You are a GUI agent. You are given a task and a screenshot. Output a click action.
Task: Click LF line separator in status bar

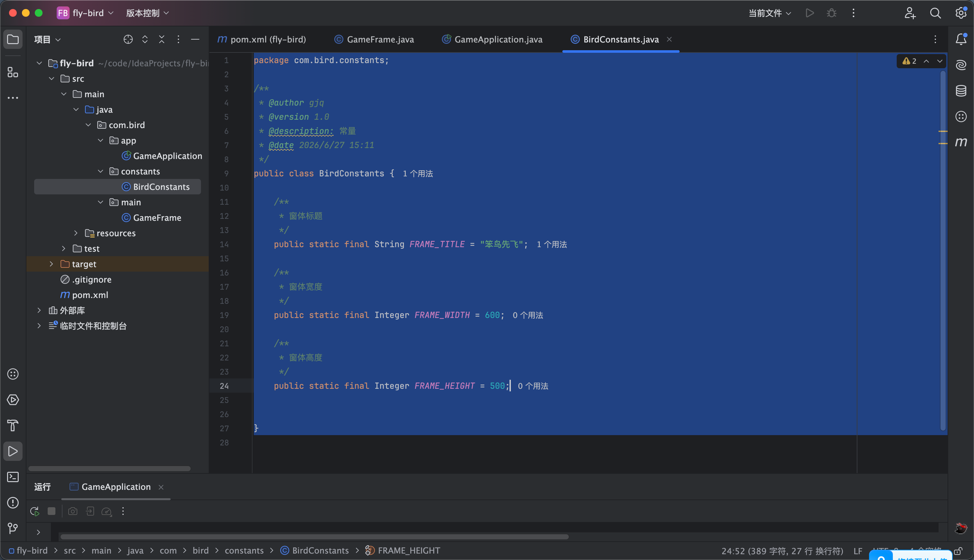tap(858, 551)
